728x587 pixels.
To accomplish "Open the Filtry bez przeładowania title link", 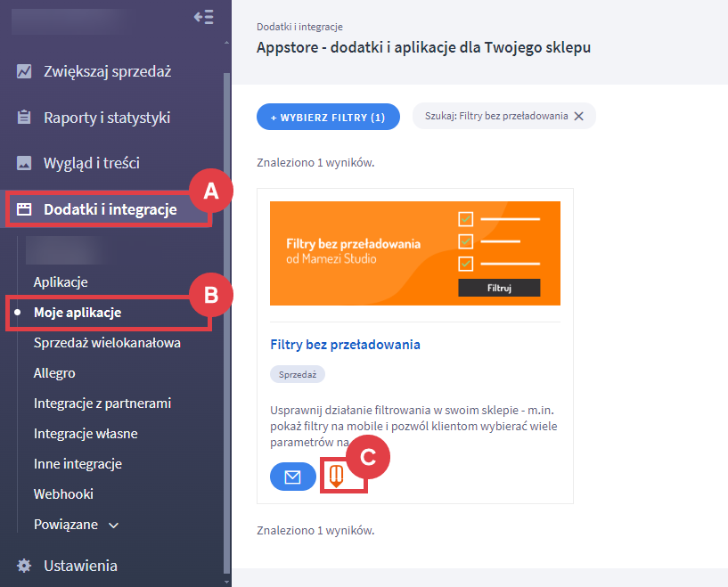I will [345, 344].
